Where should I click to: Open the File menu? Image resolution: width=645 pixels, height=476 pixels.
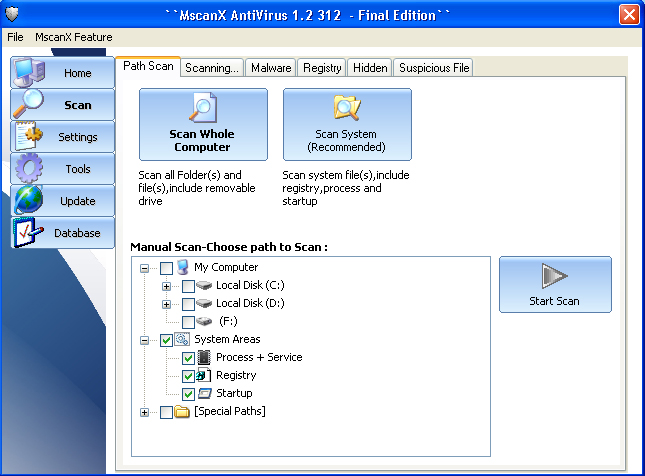pos(15,37)
